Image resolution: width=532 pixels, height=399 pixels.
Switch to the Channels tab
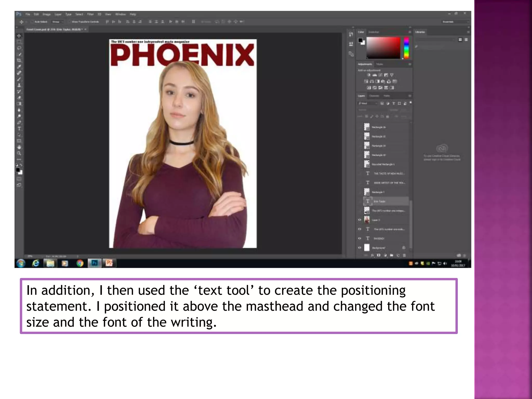click(374, 96)
